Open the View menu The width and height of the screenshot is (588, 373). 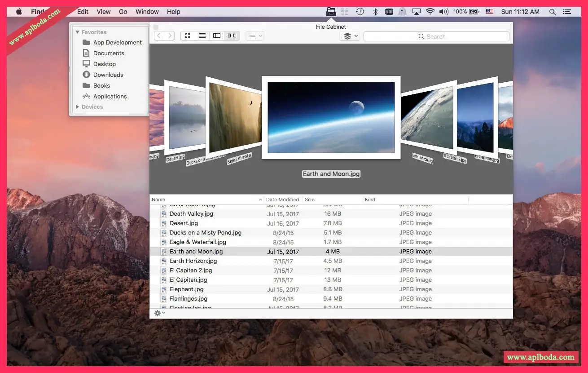click(x=104, y=12)
